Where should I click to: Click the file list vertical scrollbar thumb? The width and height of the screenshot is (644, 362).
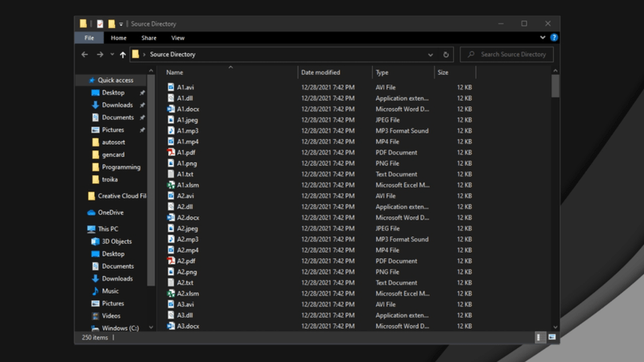(x=555, y=86)
